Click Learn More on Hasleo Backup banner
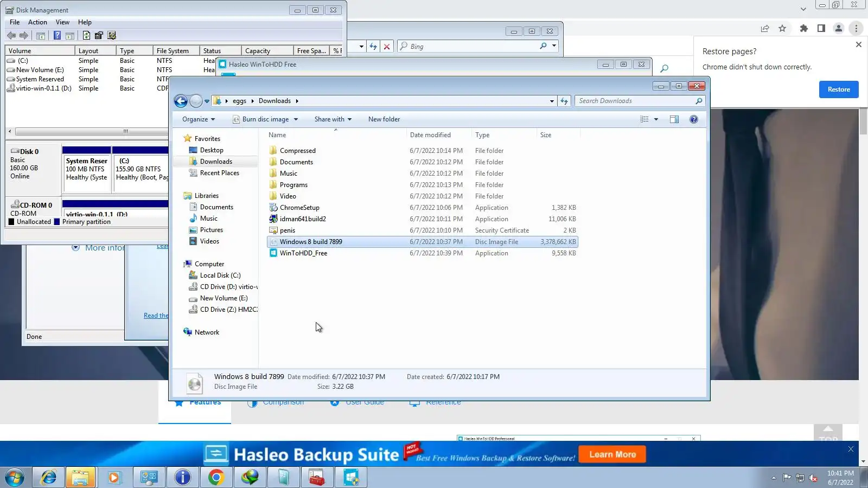The image size is (868, 488). coord(612,454)
